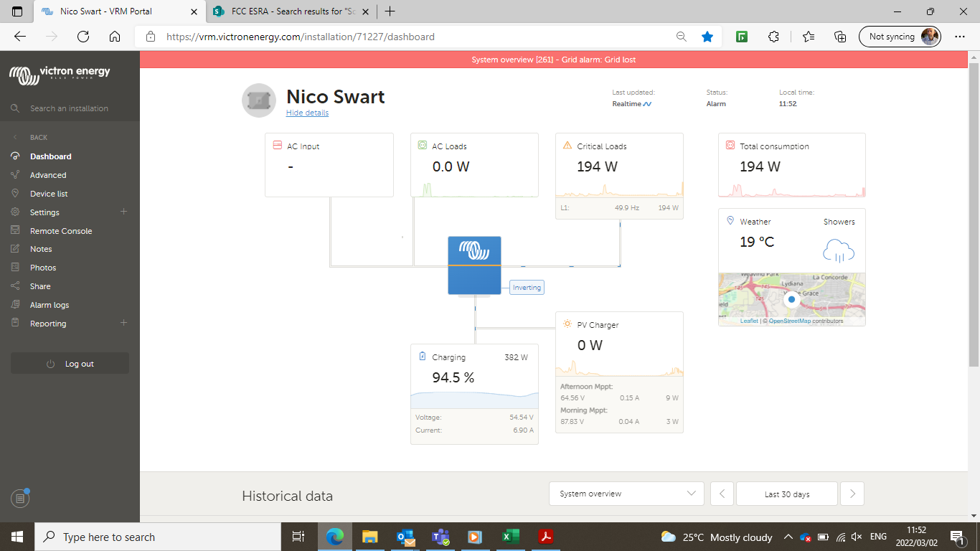Click the Hide details link
Screen dimensions: 980x551
tap(307, 113)
